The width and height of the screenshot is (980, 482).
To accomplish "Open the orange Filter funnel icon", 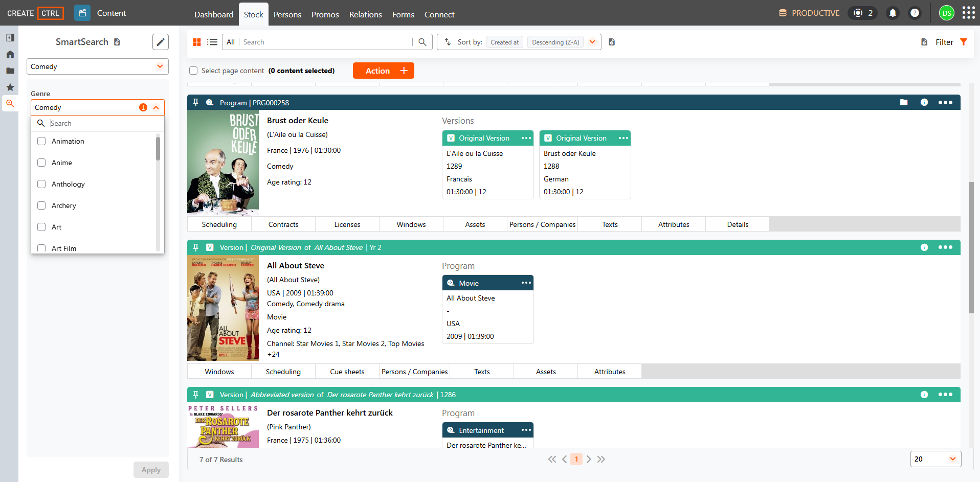I will point(964,42).
